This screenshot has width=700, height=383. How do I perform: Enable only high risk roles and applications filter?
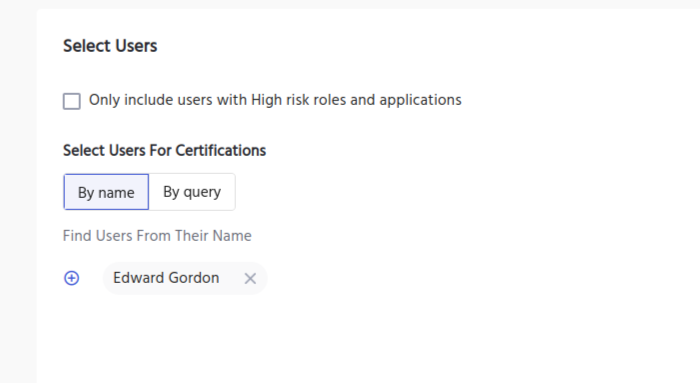[71, 101]
